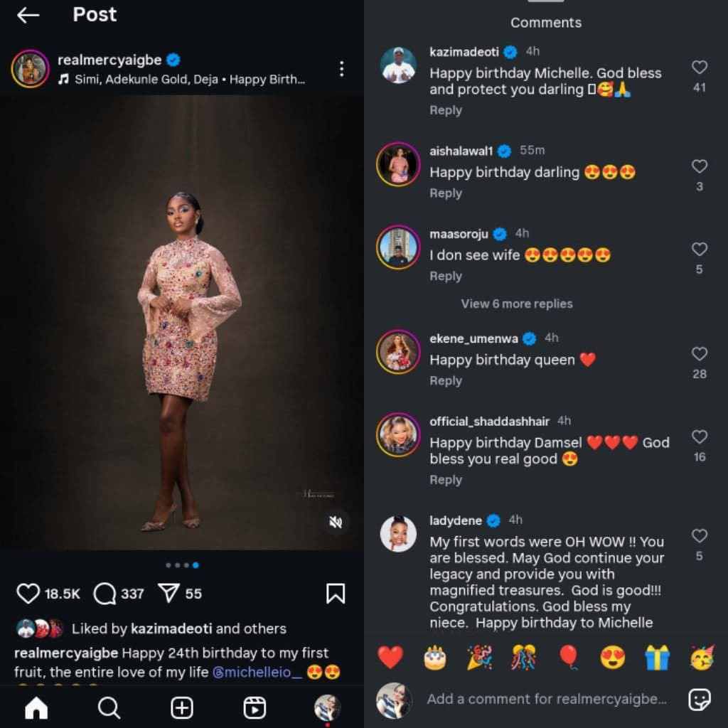The image size is (728, 728).
Task: Open the post comments bubble icon
Action: click(x=105, y=594)
